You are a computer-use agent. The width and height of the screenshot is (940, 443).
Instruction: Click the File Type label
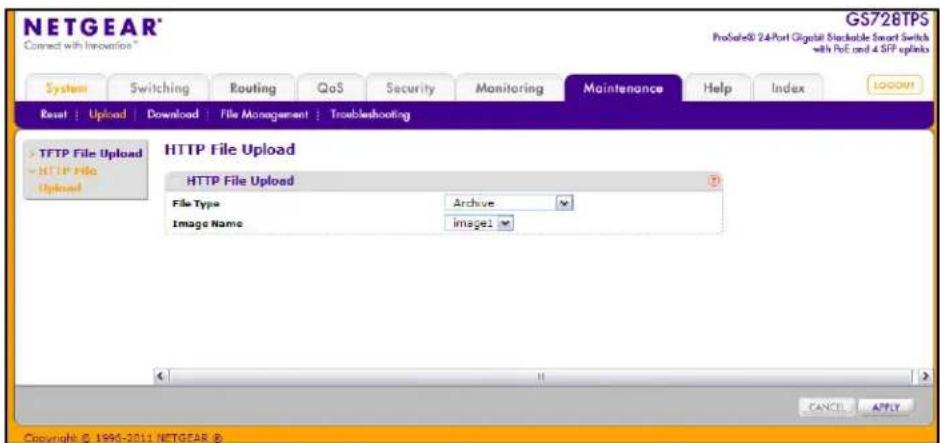point(196,204)
